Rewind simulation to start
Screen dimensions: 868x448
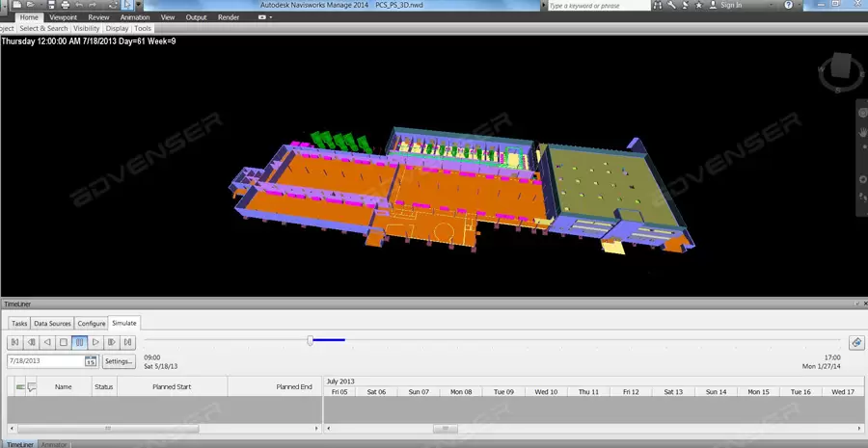(x=14, y=342)
